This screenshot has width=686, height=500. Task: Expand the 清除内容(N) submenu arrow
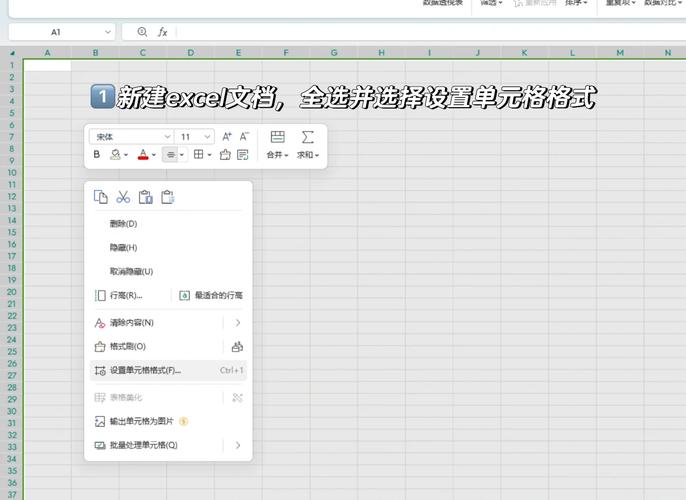click(238, 323)
